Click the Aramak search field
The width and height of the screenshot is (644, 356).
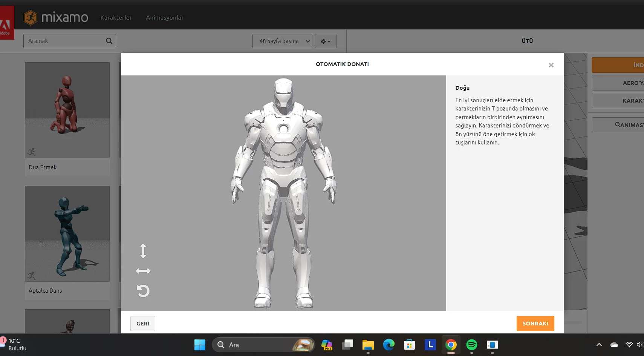(69, 41)
